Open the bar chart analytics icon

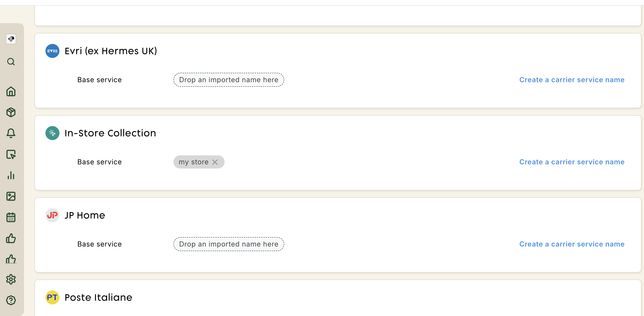pos(11,175)
